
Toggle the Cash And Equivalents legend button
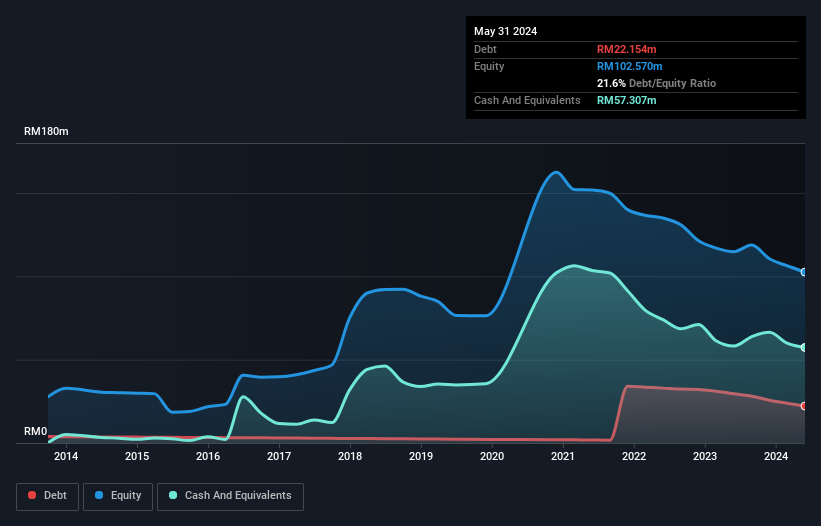pyautogui.click(x=230, y=496)
